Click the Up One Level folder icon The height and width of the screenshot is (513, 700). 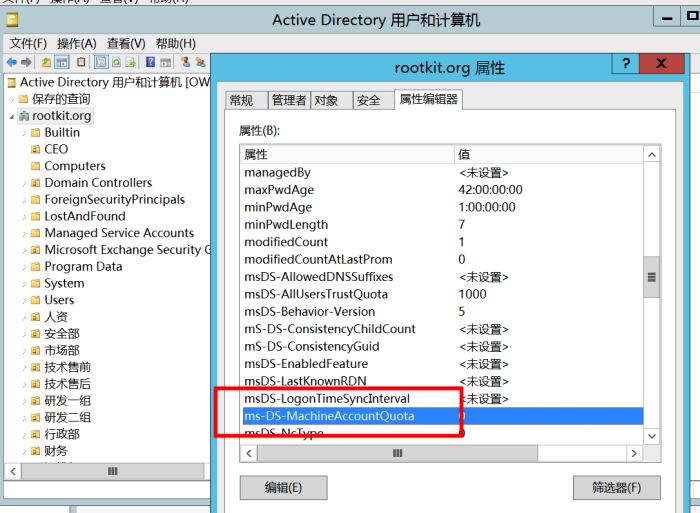tap(46, 62)
